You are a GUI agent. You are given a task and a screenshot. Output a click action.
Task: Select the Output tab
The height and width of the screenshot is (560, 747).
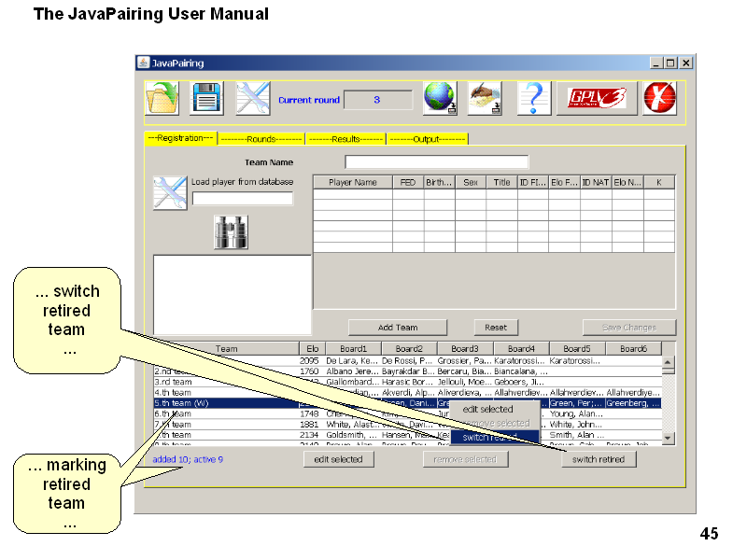point(427,138)
